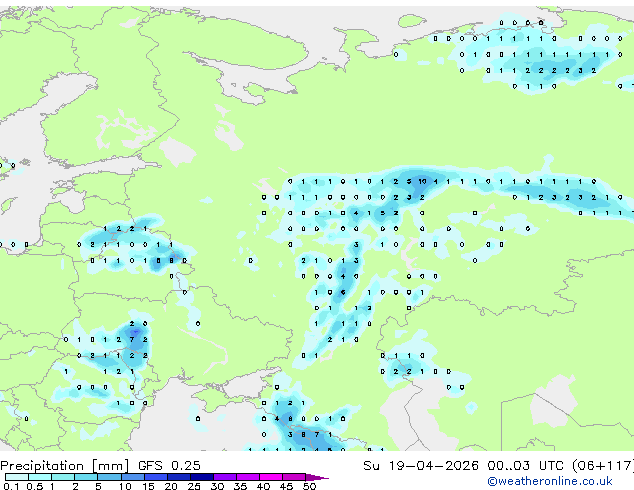Click the '10' precipitation value on map
This screenshot has height=490, width=634.
click(422, 182)
